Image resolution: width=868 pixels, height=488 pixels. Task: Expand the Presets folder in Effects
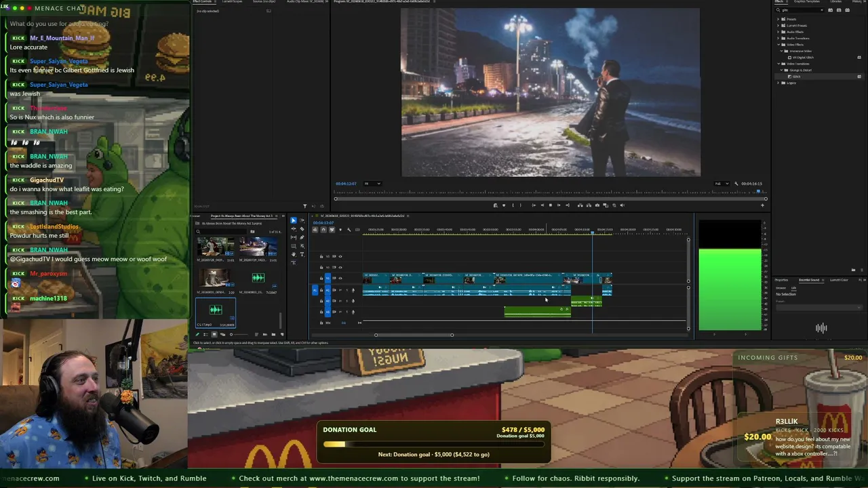tap(778, 19)
